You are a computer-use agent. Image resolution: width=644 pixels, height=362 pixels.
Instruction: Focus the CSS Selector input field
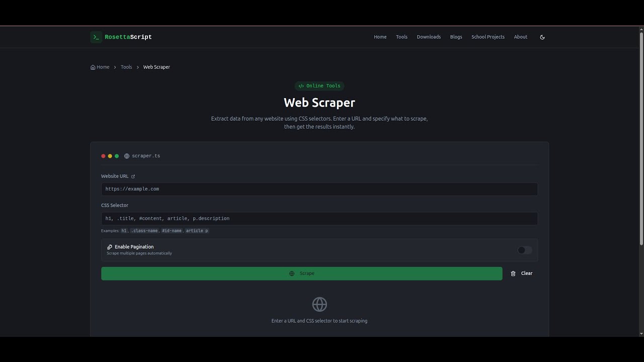(319, 218)
